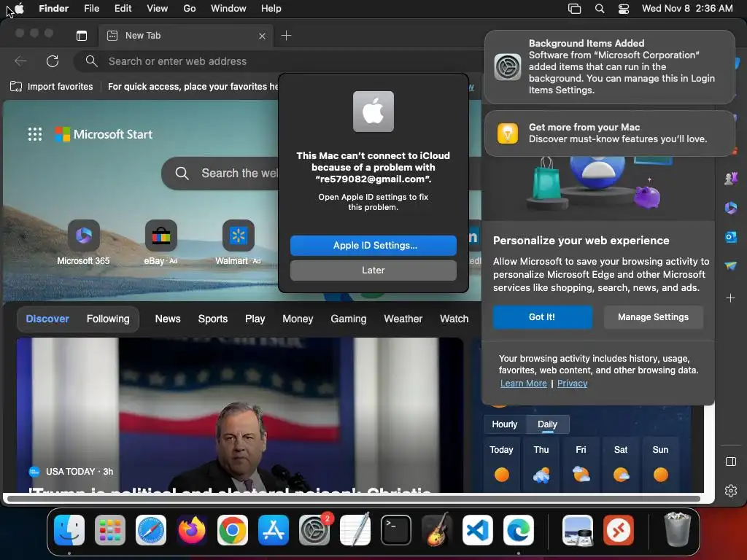This screenshot has width=747, height=560.
Task: Open Walmart shortcut tile
Action: (239, 242)
